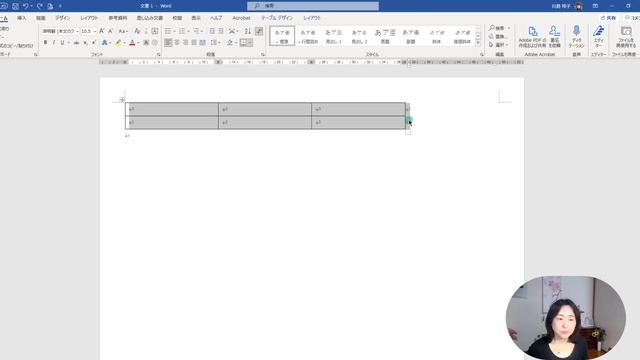The image size is (640, 360).
Task: Increase font size with grow button
Action: pos(102,31)
